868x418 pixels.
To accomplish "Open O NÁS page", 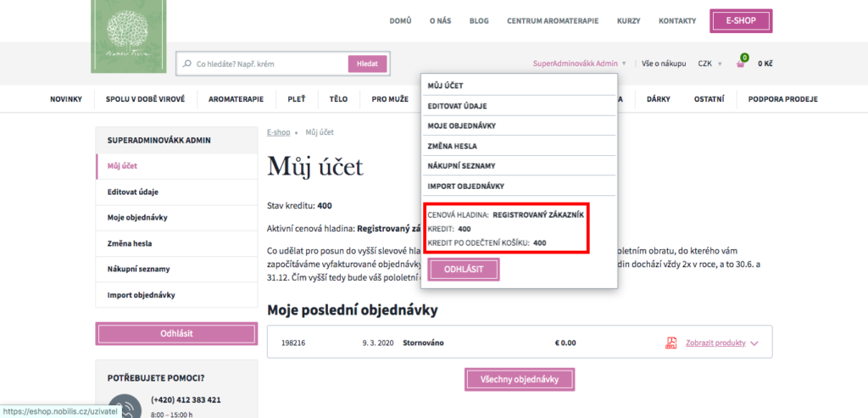I will 440,21.
